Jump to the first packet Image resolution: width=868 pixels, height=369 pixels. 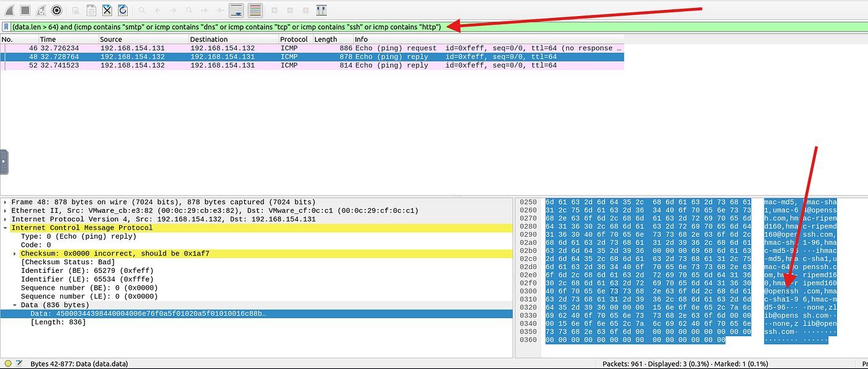pyautogui.click(x=205, y=10)
